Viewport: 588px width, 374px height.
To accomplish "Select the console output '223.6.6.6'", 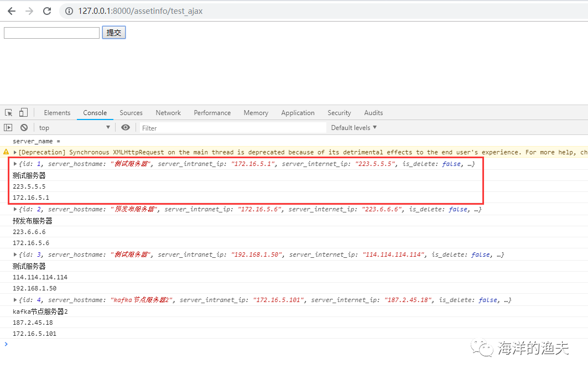I will 29,232.
